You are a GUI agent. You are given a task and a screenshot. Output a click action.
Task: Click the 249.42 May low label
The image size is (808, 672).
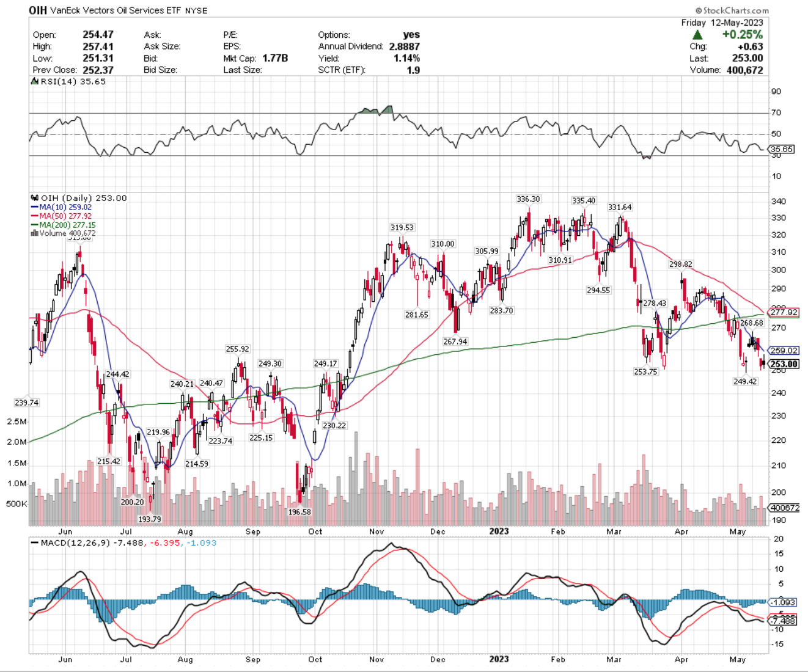tap(745, 382)
